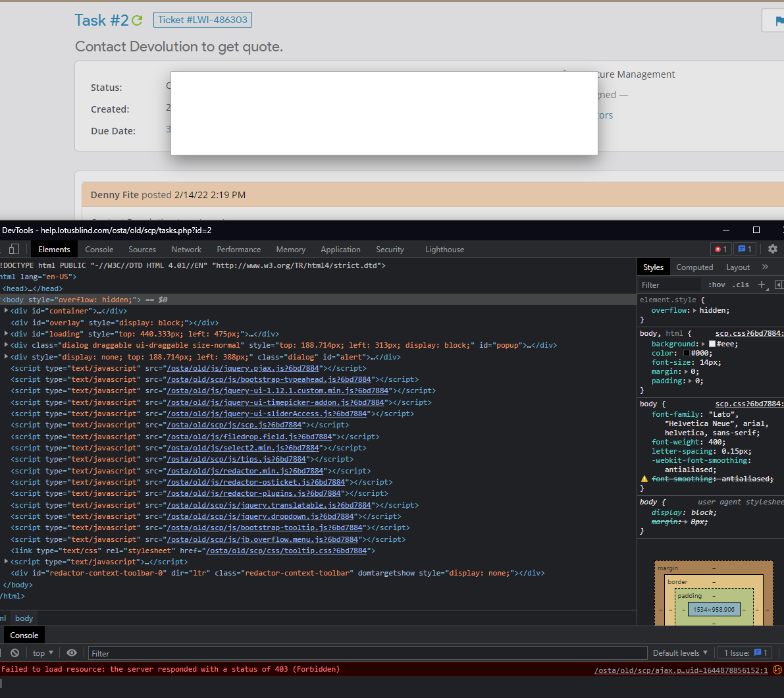This screenshot has height=698, width=784.
Task: Open the Network tab
Action: pyautogui.click(x=186, y=249)
